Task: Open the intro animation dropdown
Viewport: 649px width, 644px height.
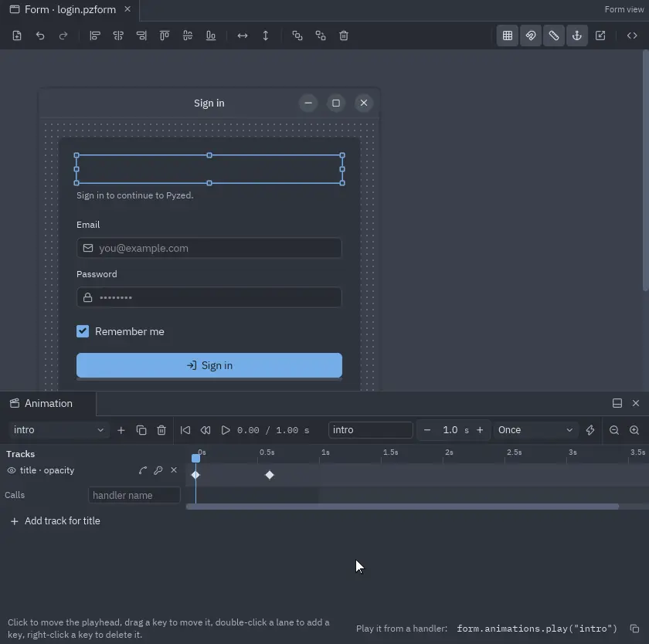Action: 59,430
